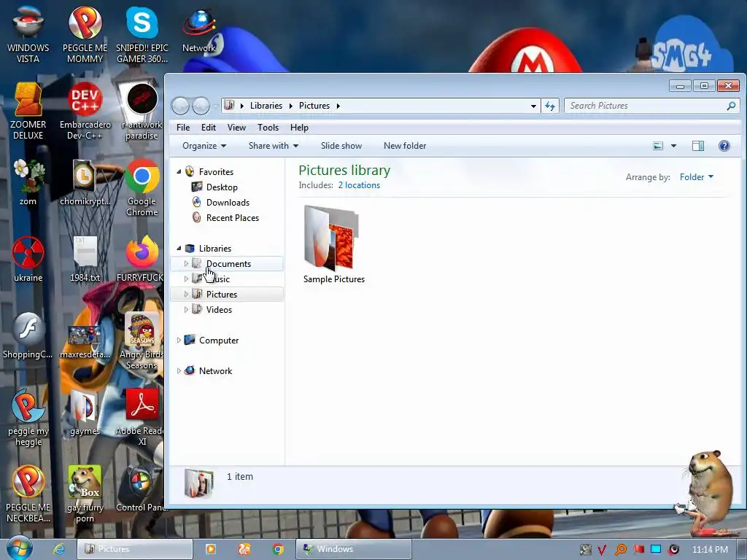Click the Pictures taskbar button

tap(135, 549)
